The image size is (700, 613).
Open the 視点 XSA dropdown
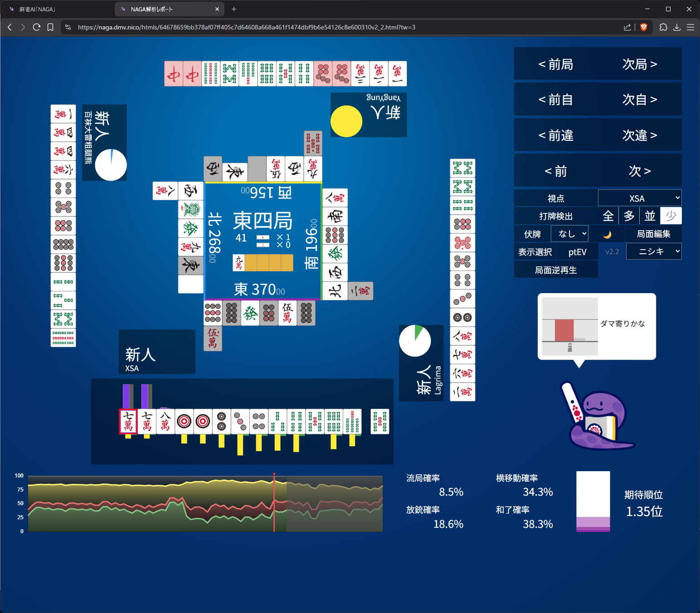[639, 198]
